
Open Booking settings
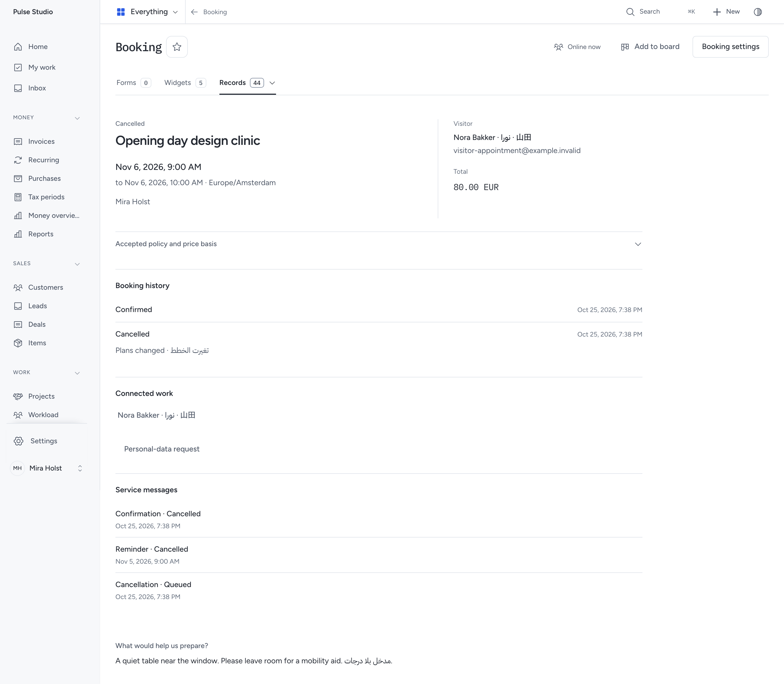point(730,47)
